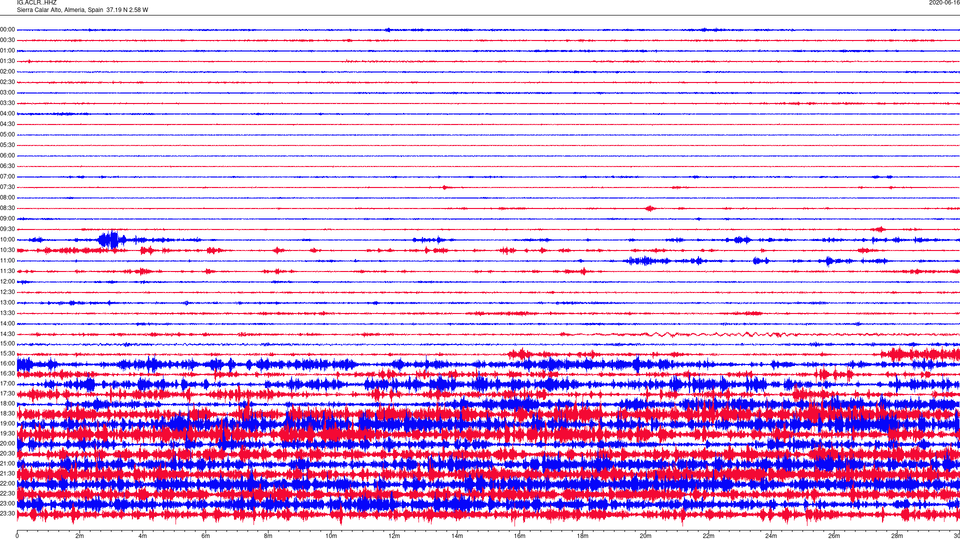
Task: Select the 14m axis tick label
Action: [x=457, y=536]
